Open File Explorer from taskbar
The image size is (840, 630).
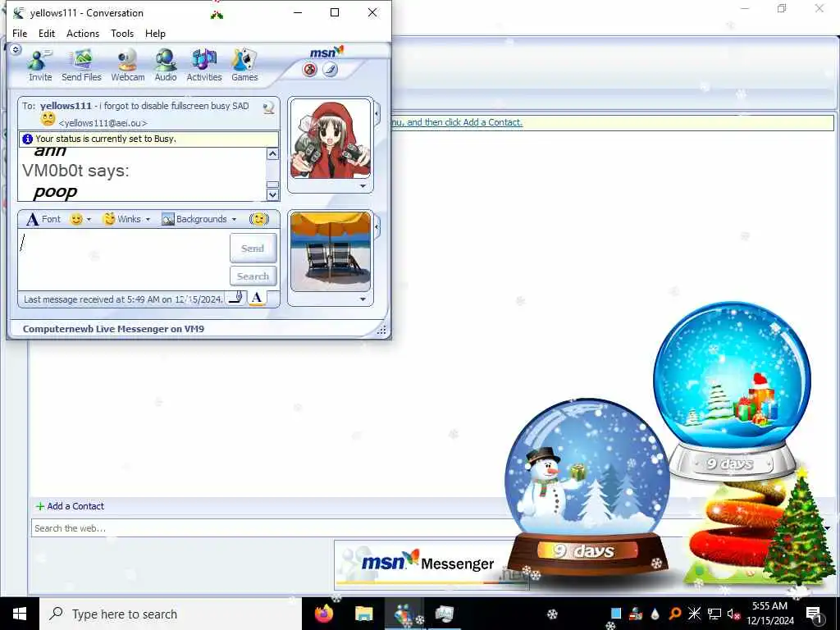pyautogui.click(x=363, y=614)
